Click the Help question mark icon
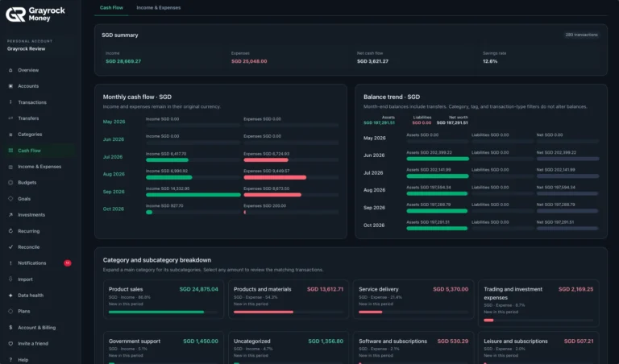619x364 pixels. pos(10,360)
